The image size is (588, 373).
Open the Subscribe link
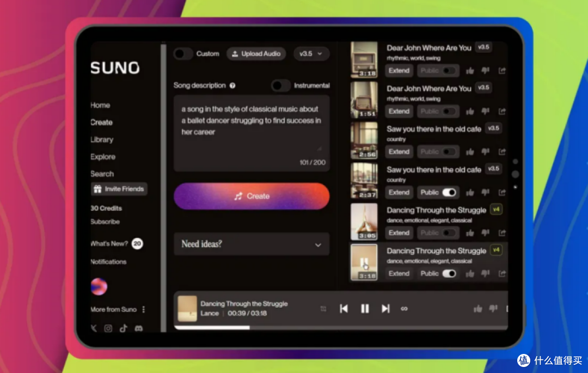coord(105,222)
